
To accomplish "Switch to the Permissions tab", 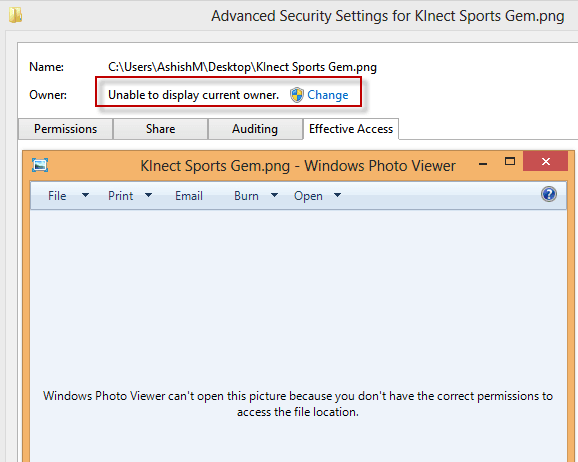I will click(66, 129).
